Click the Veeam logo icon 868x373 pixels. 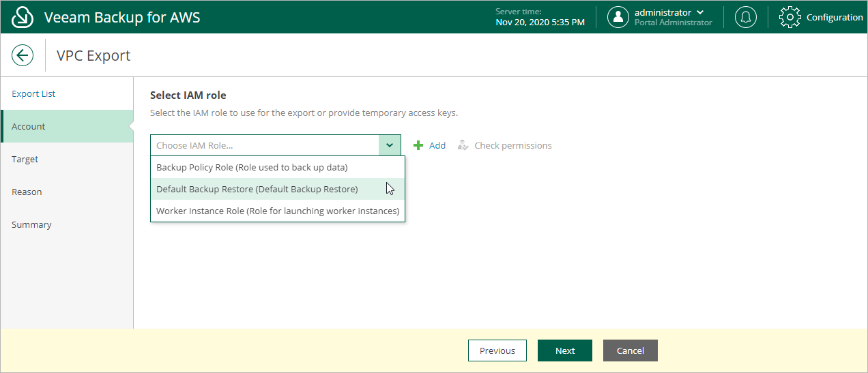click(x=23, y=17)
